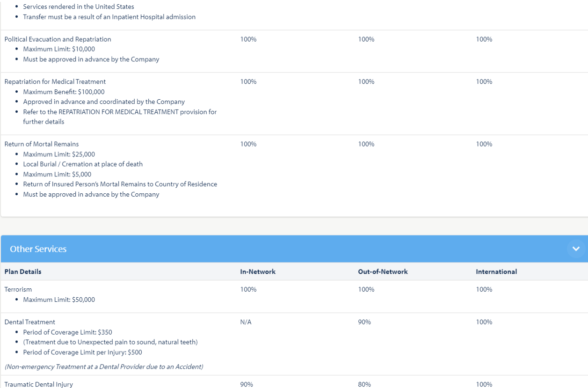Screen dimensions: 588x388
Task: Click the Period of Coverage Limit $350 bullet
Action: point(67,332)
